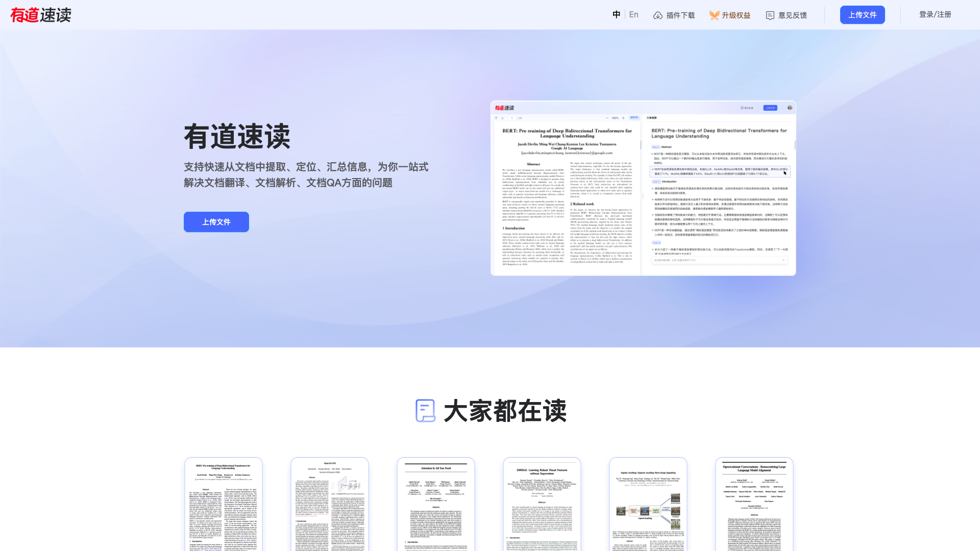
Task: Click the document icon beside 大家都在读
Action: click(x=426, y=411)
